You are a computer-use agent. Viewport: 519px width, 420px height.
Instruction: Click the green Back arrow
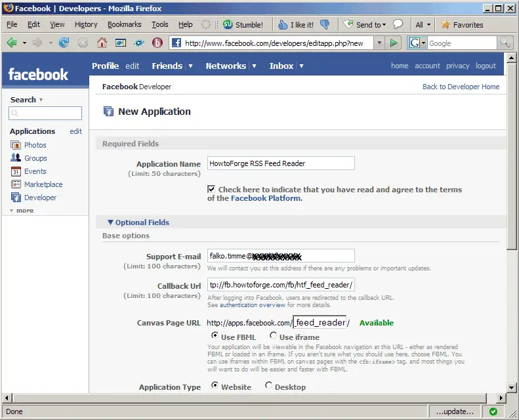coord(12,43)
